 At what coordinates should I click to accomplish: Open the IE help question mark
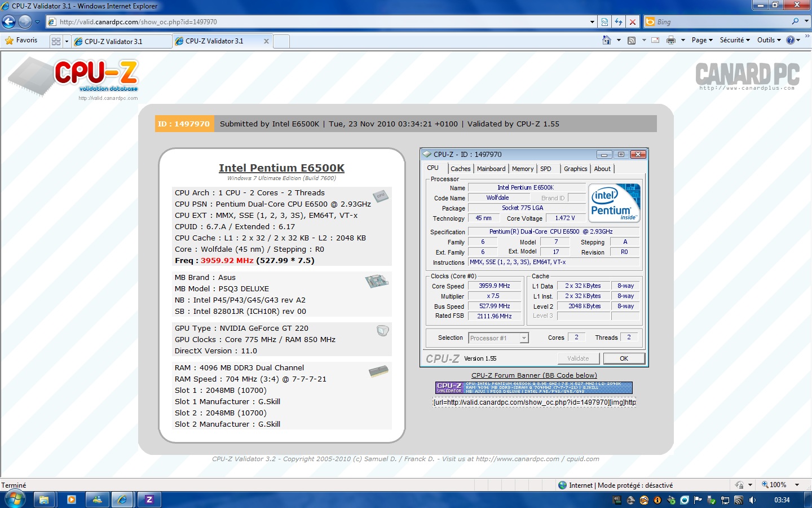[x=791, y=40]
